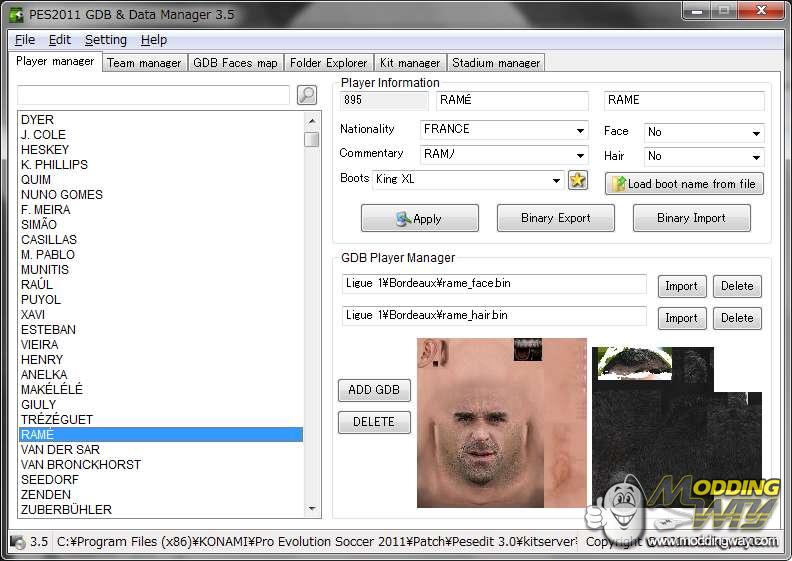Open the Hair dropdown set to No

(757, 157)
